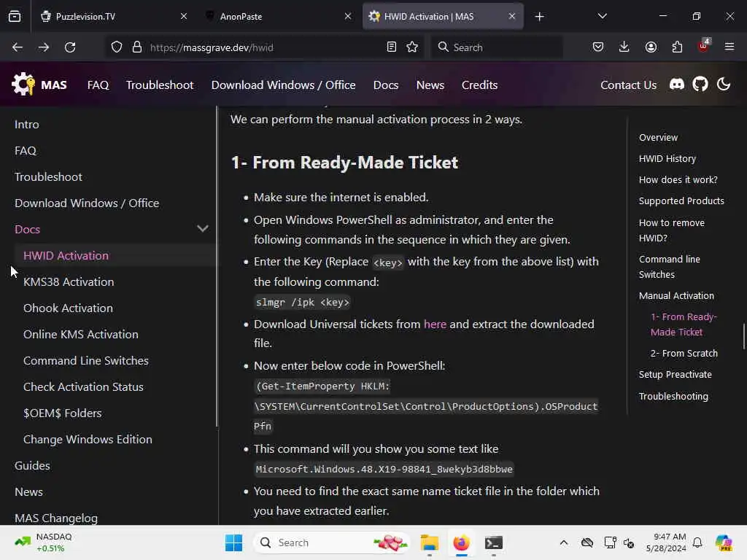747x560 pixels.
Task: Open Credits in top navigation
Action: [480, 85]
